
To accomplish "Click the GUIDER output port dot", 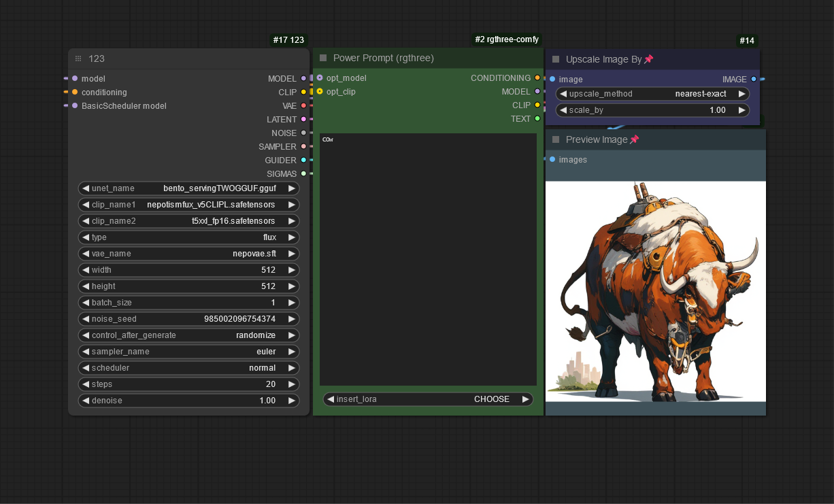I will click(x=303, y=160).
